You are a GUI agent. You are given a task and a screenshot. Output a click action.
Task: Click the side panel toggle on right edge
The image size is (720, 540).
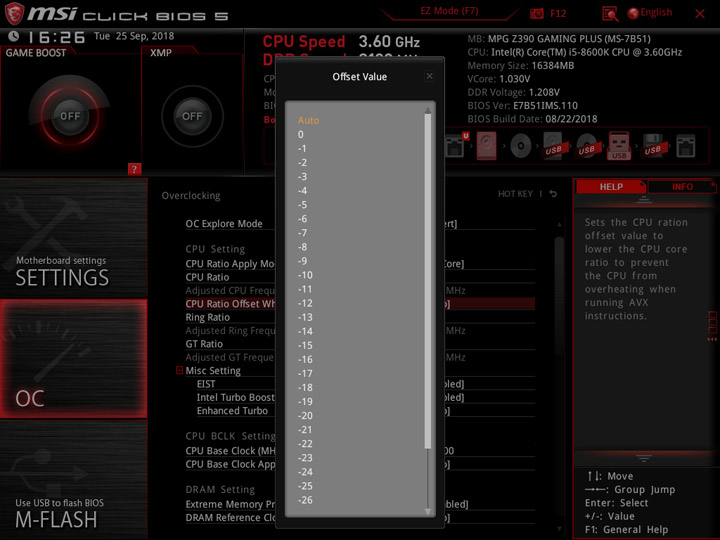point(712,326)
